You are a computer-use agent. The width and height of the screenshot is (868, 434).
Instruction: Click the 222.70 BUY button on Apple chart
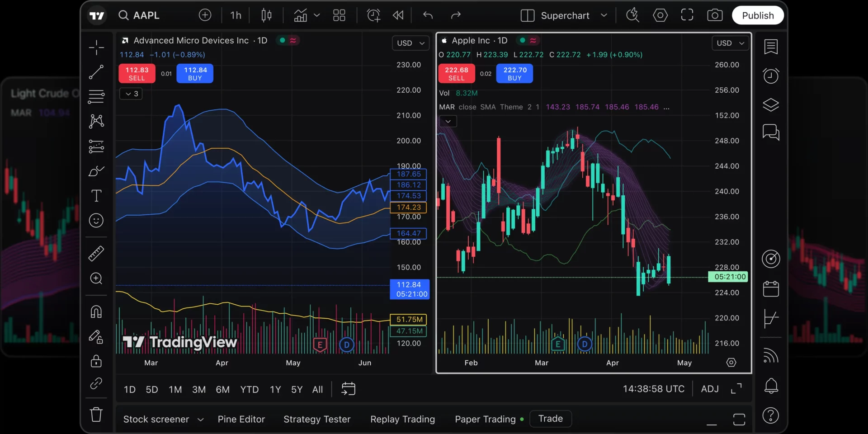(514, 73)
